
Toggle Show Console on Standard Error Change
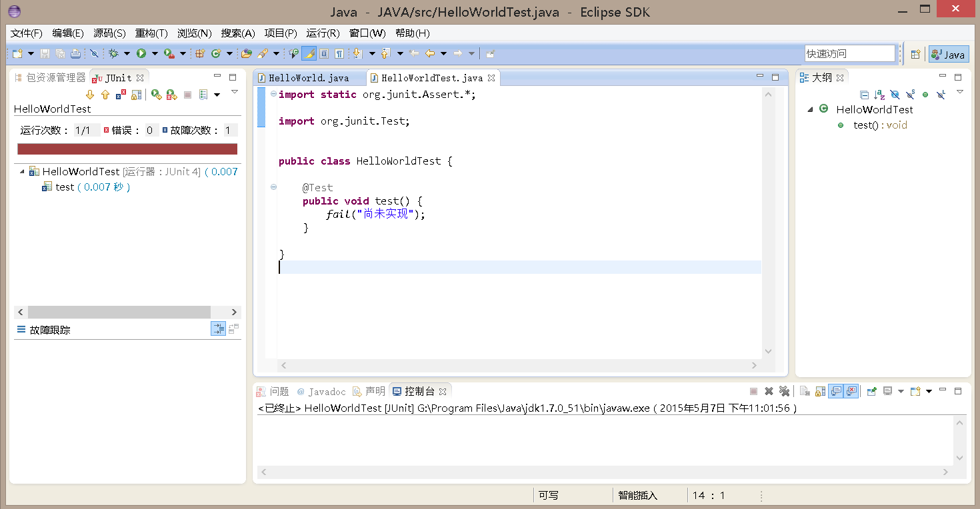click(851, 391)
